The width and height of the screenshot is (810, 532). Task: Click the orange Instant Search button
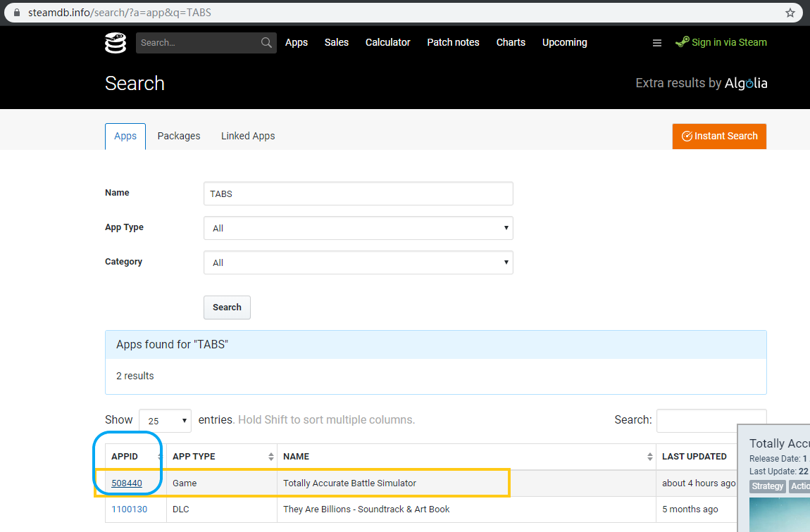click(x=719, y=137)
